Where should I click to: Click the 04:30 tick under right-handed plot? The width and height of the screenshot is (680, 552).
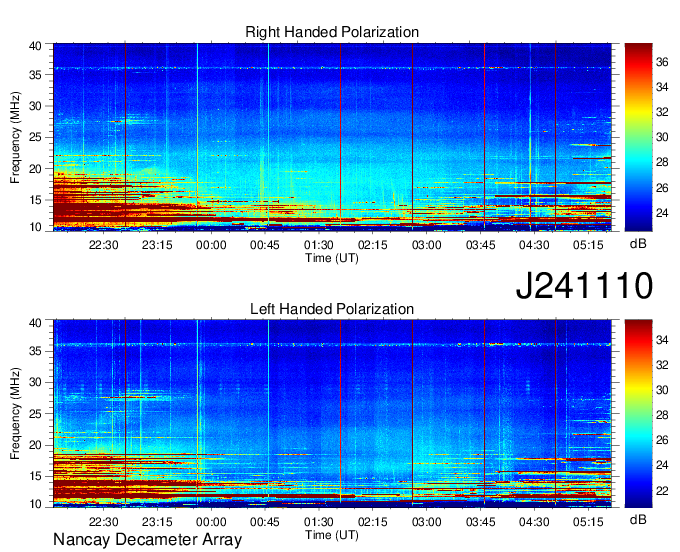pyautogui.click(x=534, y=245)
